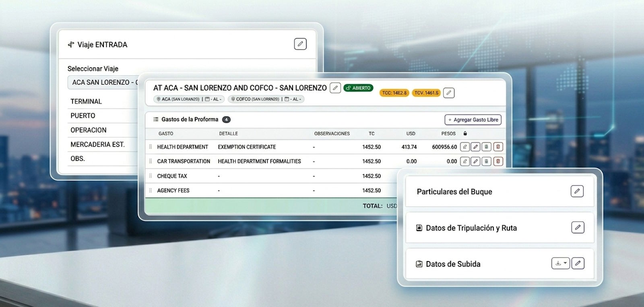Click the location pin in COFCO chip
644x307 pixels.
(x=233, y=99)
